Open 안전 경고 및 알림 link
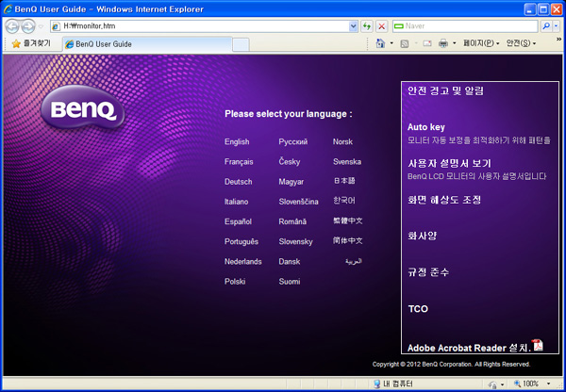 coord(445,90)
